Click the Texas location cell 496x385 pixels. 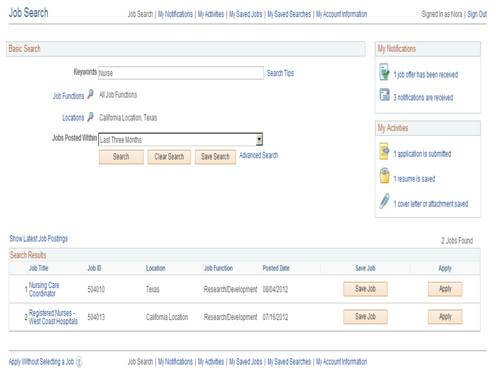coord(152,289)
